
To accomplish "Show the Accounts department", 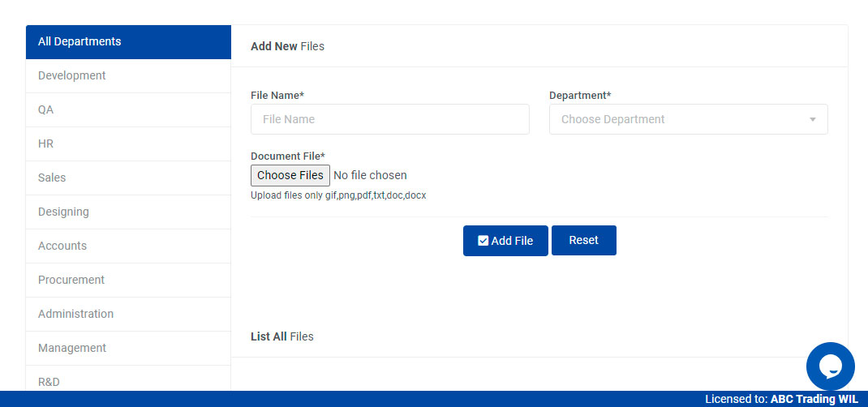I will [128, 246].
